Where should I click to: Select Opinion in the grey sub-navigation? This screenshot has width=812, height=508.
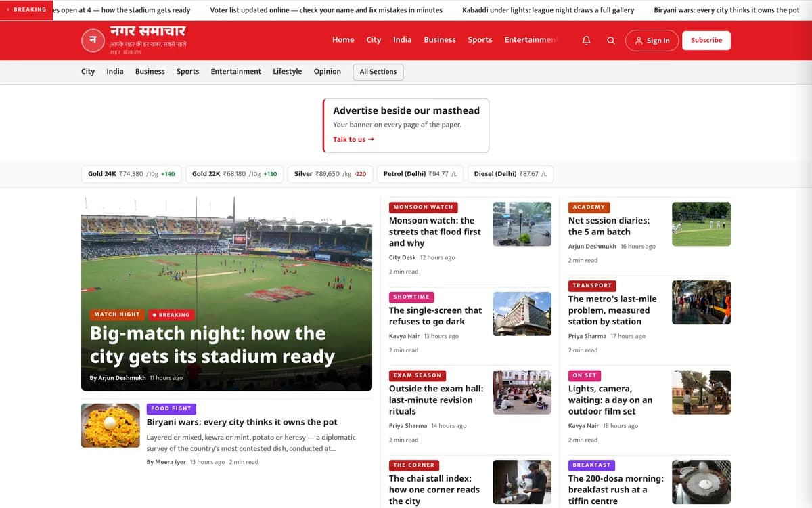328,72
